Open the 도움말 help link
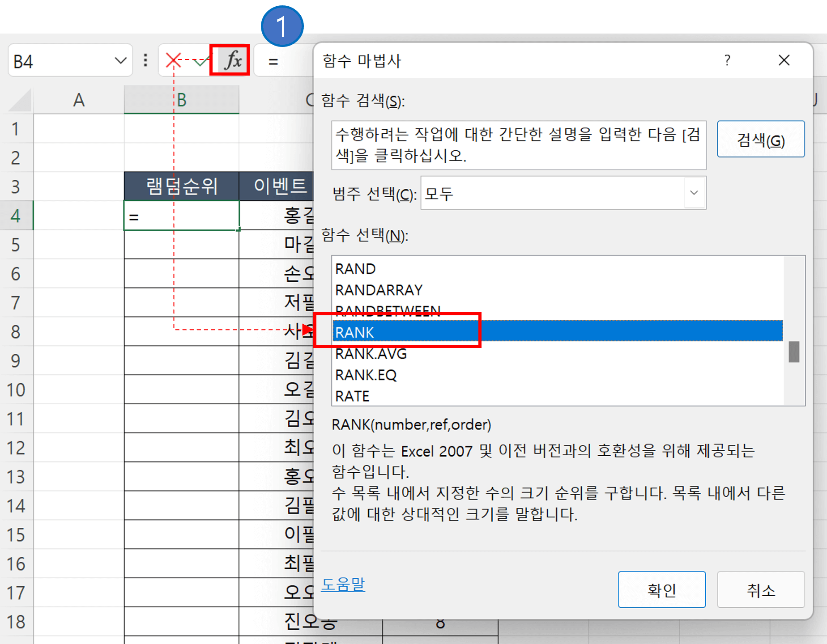This screenshot has width=827, height=644. 343,585
